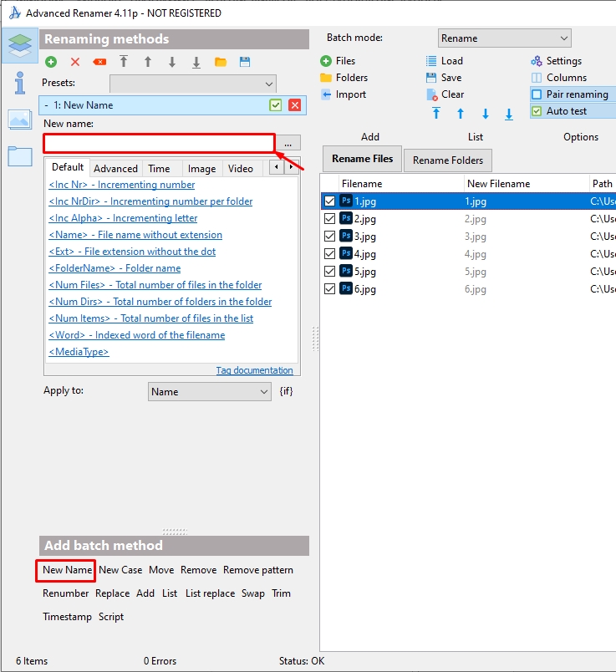Move method up arrow in methods toolbar
Screen dimensions: 616x672
click(x=148, y=62)
